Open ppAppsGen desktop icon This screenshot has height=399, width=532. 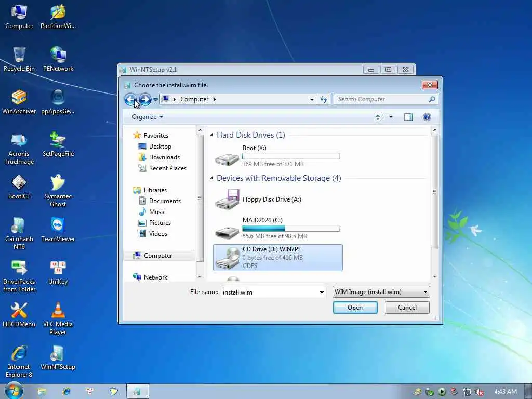[58, 102]
